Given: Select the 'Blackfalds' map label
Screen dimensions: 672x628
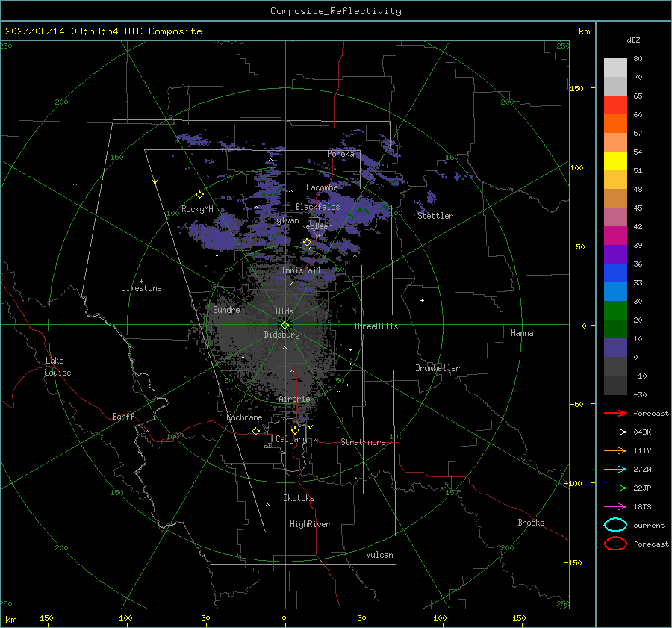Looking at the screenshot, I should [317, 207].
